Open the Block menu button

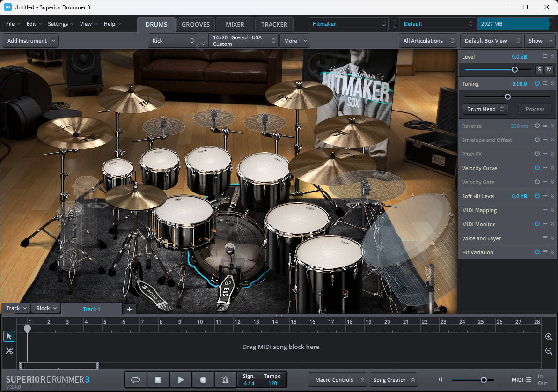46,308
